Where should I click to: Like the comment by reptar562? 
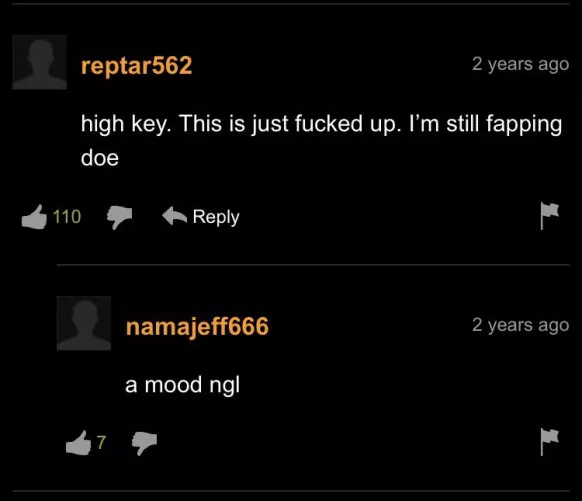pyautogui.click(x=34, y=217)
